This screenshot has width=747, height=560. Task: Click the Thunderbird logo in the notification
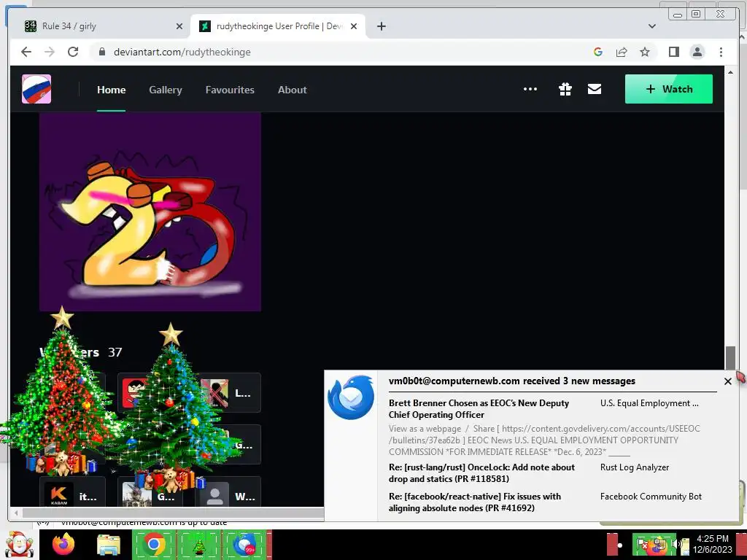point(351,397)
